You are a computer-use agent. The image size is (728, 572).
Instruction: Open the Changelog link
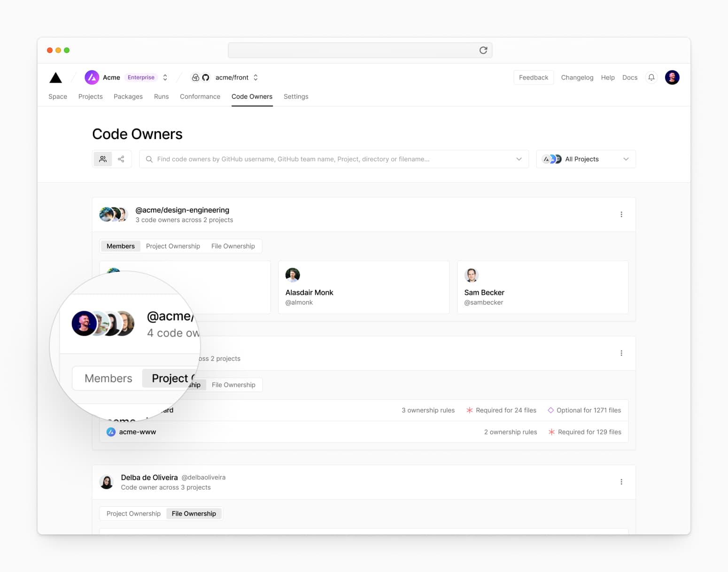[x=577, y=77]
